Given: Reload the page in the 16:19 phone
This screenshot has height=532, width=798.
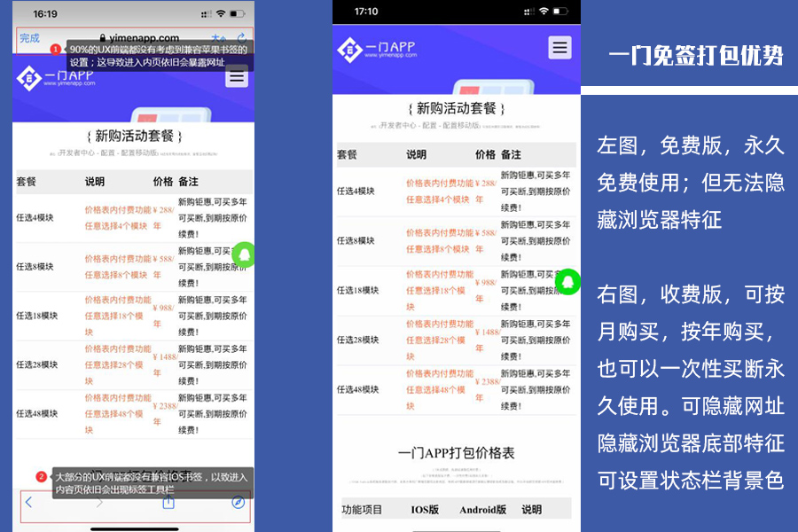Looking at the screenshot, I should click(242, 36).
